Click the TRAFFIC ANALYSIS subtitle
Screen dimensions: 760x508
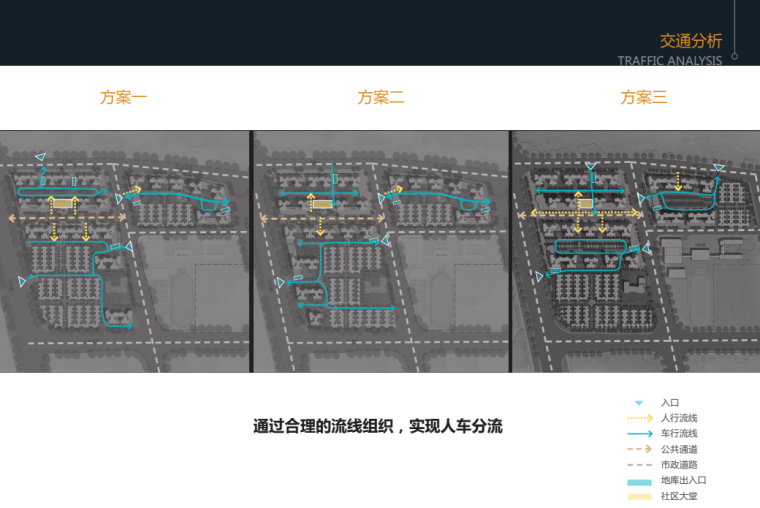point(669,61)
